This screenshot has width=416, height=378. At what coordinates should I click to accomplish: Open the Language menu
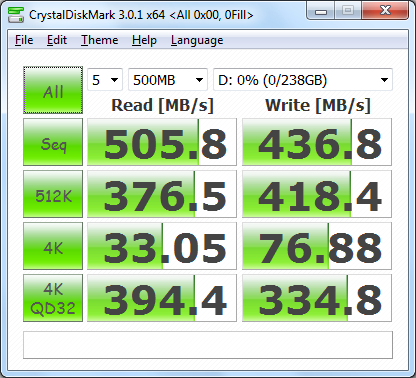click(x=197, y=40)
